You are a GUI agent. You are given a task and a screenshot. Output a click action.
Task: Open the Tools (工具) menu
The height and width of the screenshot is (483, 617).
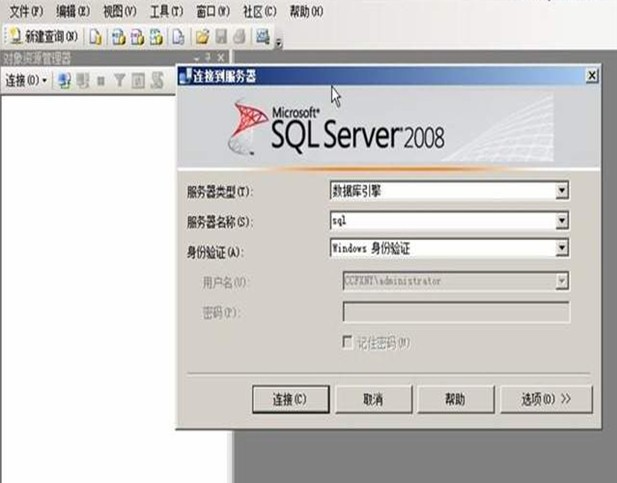click(x=166, y=11)
